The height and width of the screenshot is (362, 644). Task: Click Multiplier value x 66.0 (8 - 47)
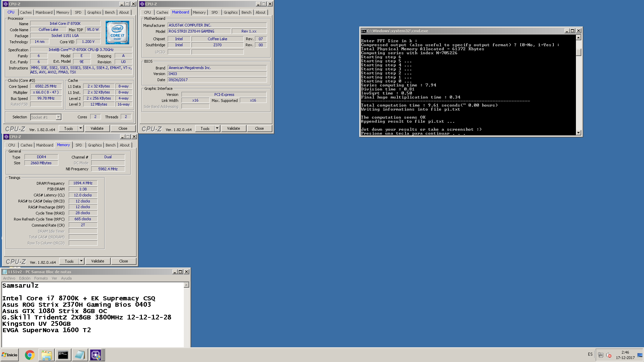click(46, 92)
